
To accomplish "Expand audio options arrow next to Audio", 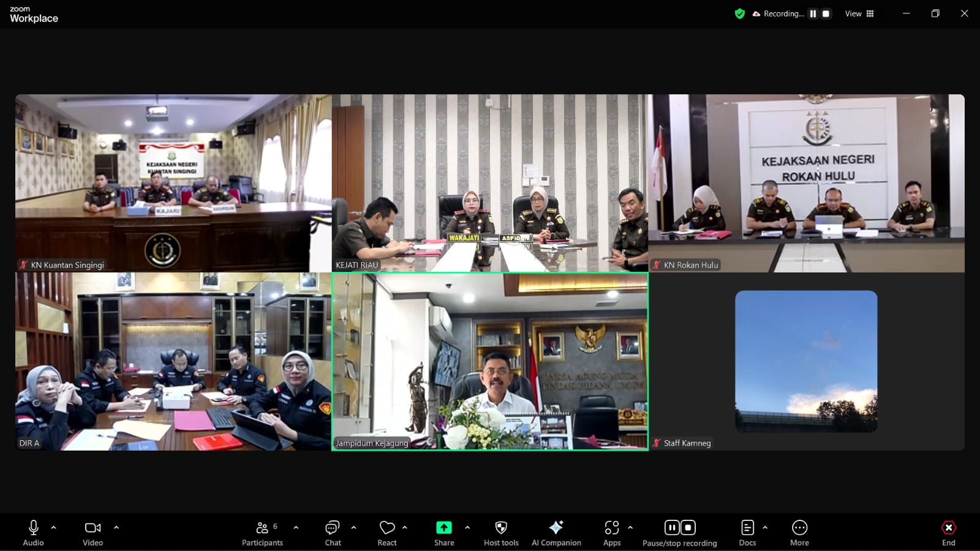I will 54,527.
